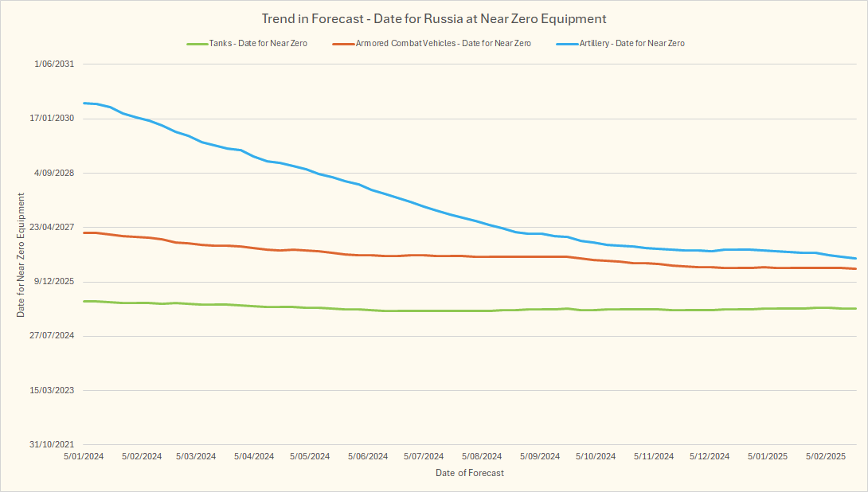868x492 pixels.
Task: Select the vertical axis title
Action: click(22, 255)
